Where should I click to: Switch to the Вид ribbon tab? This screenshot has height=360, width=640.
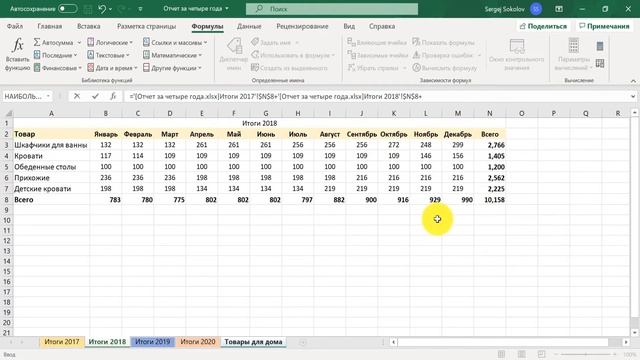(349, 26)
